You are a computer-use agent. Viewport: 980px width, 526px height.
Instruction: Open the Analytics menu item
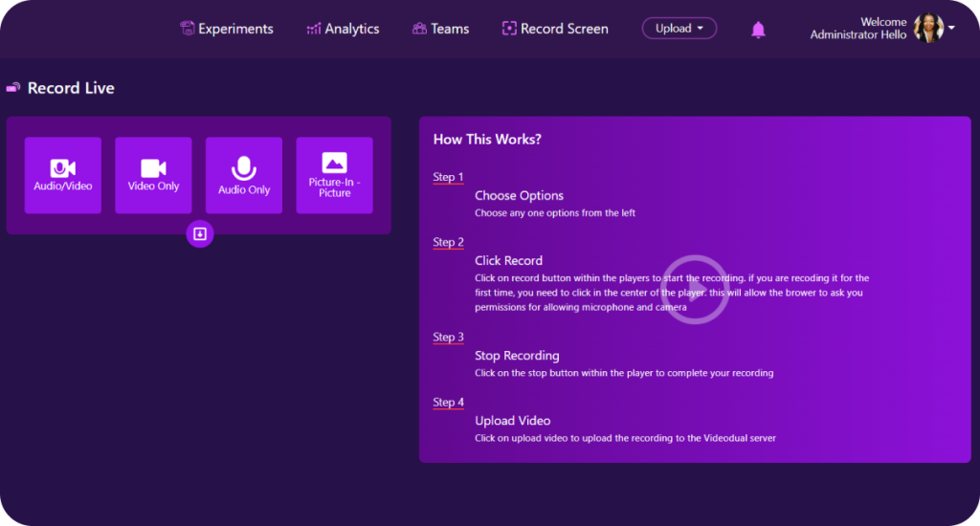click(x=343, y=29)
